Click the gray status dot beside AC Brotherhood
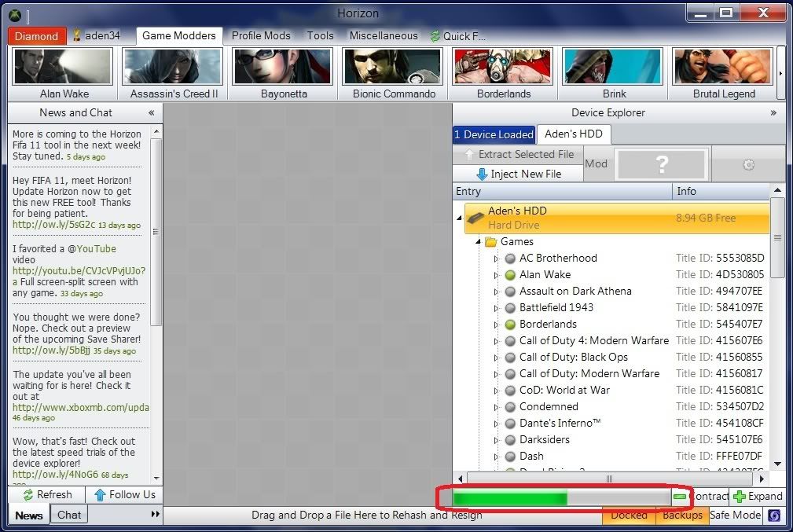The image size is (793, 532). [510, 259]
